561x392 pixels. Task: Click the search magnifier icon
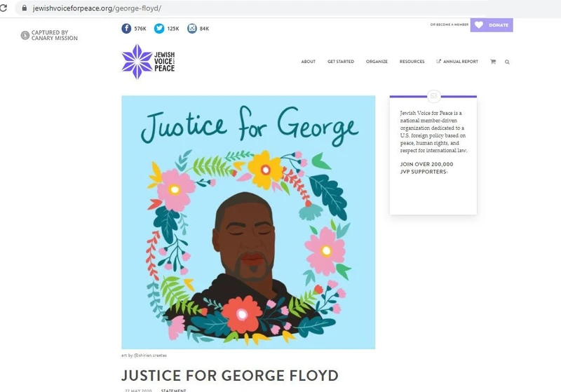point(507,62)
